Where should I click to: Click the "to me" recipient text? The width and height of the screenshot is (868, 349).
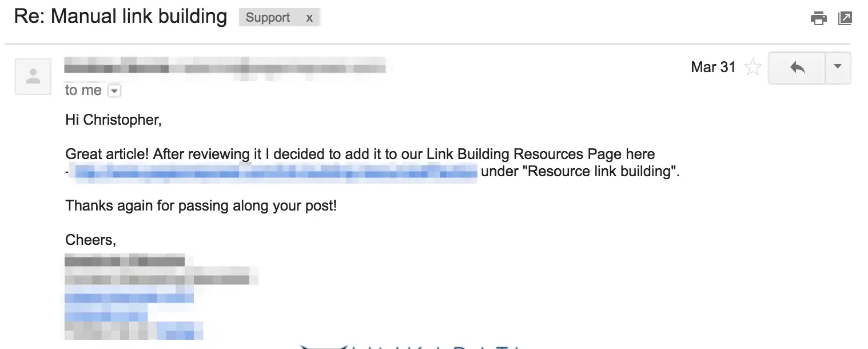click(83, 90)
